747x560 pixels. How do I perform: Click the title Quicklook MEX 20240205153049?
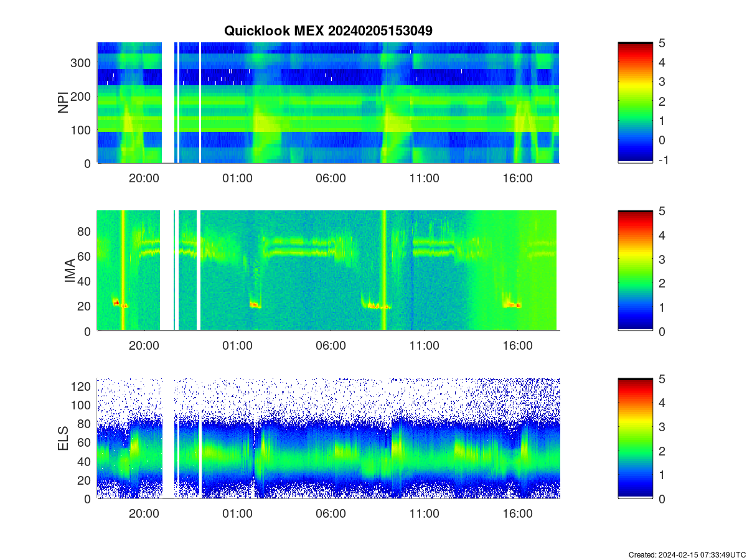coord(328,30)
